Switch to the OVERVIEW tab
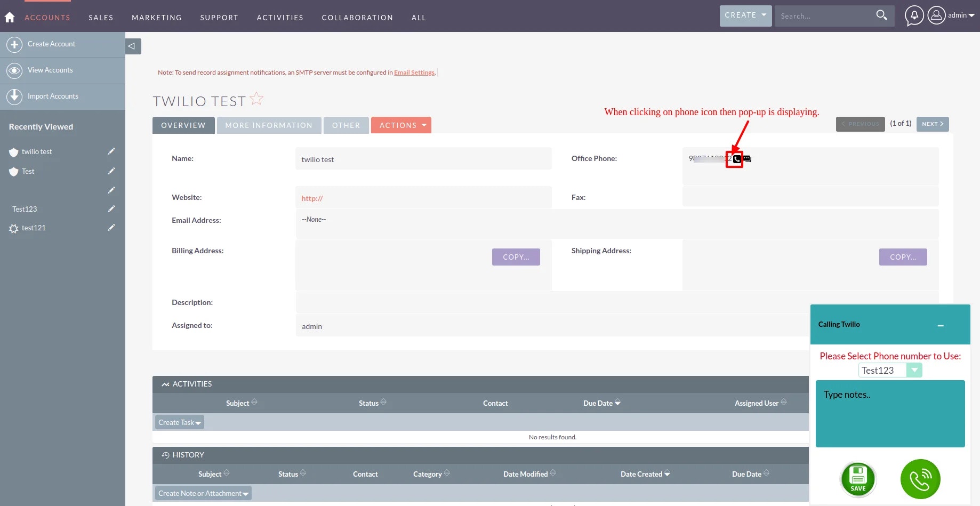The height and width of the screenshot is (506, 980). click(183, 125)
